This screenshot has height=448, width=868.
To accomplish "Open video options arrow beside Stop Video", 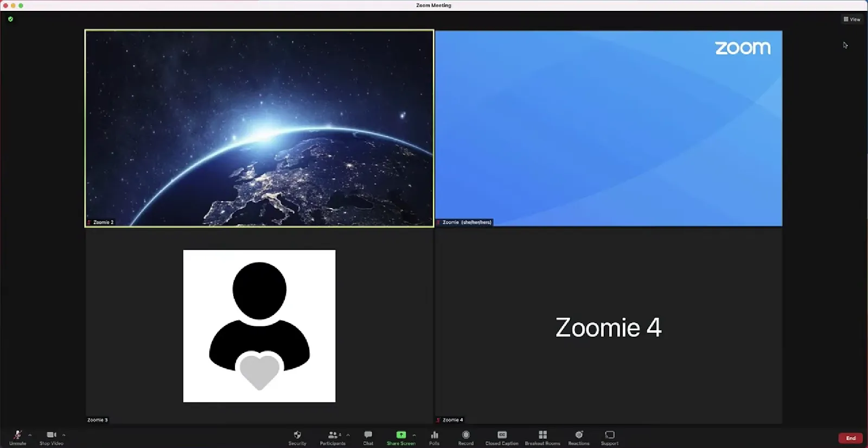I will coord(64,435).
